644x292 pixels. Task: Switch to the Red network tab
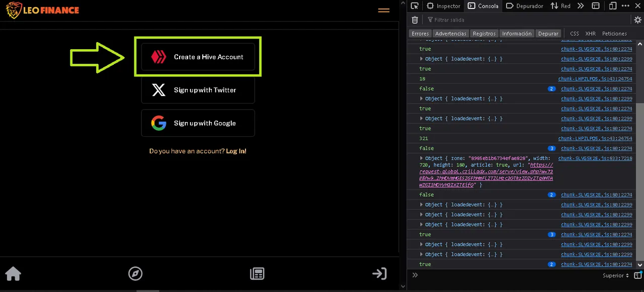(560, 6)
